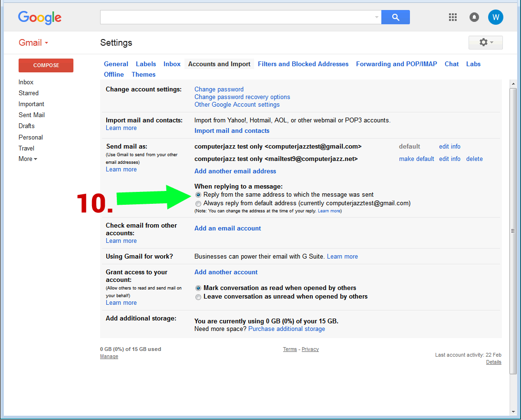521x420 pixels.
Task: Click the settings page scrollbar thumb
Action: pyautogui.click(x=513, y=231)
